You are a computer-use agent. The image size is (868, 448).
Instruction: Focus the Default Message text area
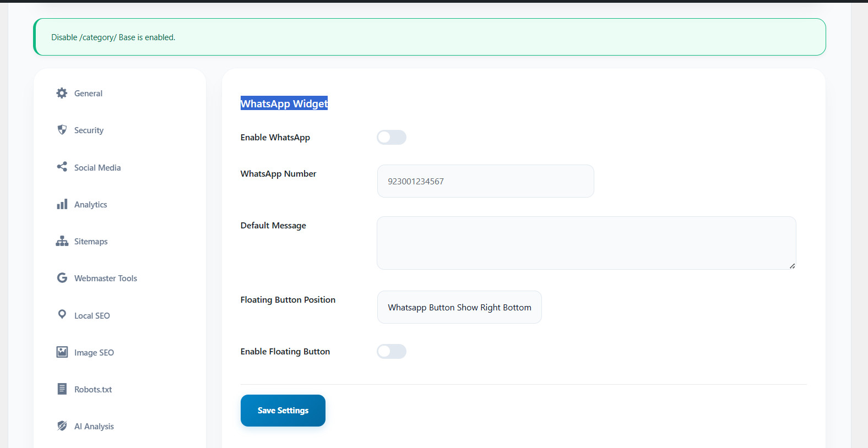coord(586,243)
